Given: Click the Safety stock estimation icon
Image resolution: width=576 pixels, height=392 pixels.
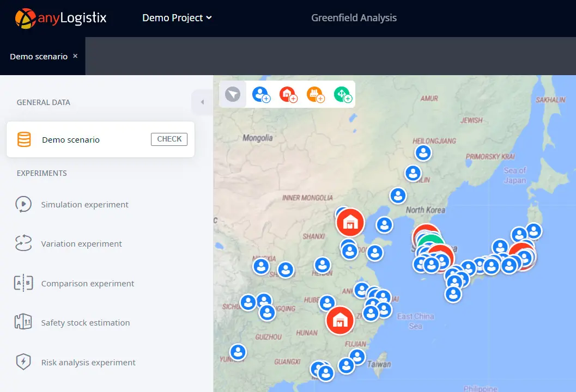Looking at the screenshot, I should click(23, 323).
